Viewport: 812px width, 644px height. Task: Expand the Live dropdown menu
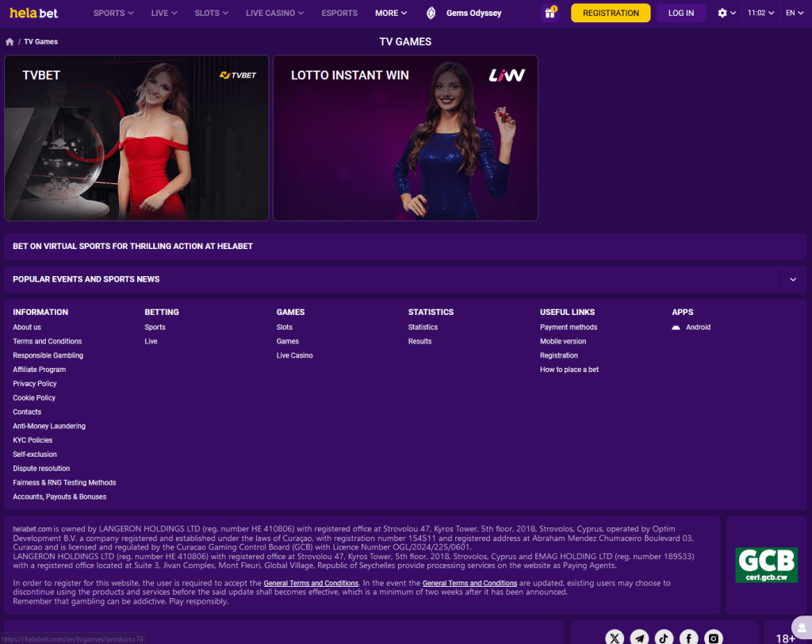[x=164, y=13]
